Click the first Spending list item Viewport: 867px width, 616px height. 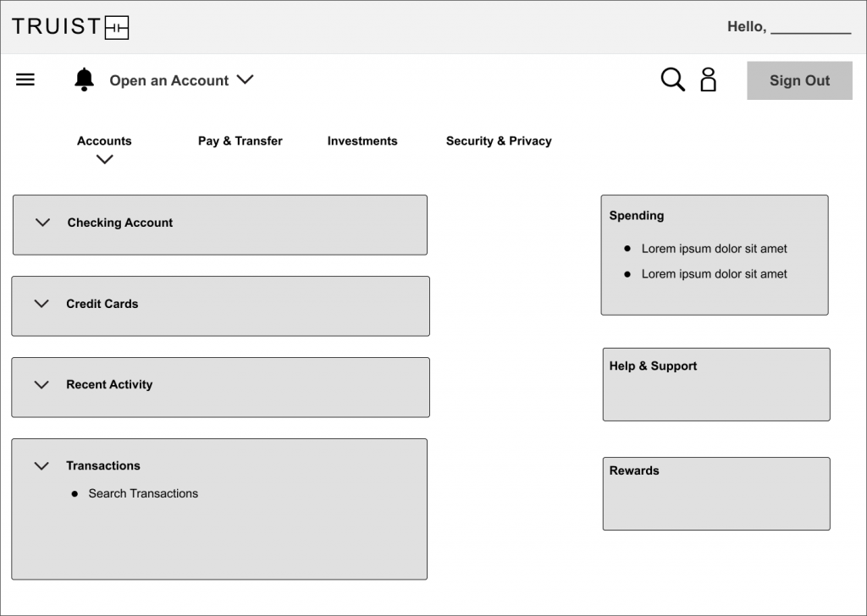714,249
